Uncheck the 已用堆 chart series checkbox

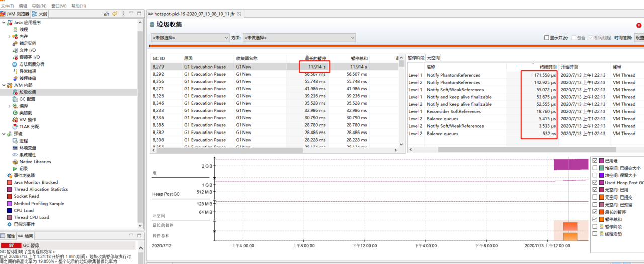point(595,161)
